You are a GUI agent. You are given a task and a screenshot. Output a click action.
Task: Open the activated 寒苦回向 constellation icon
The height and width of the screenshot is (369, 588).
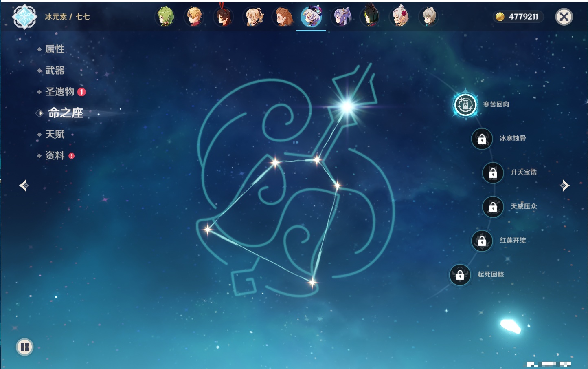[x=465, y=105]
